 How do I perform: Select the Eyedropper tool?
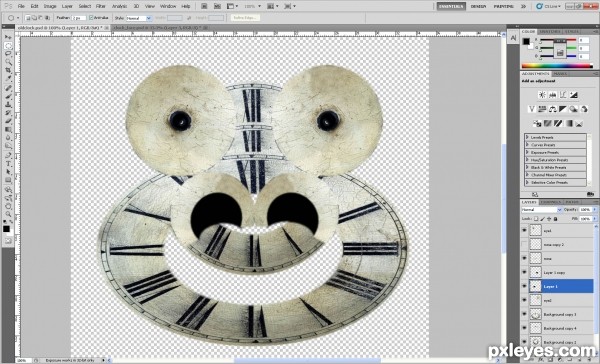[x=8, y=78]
